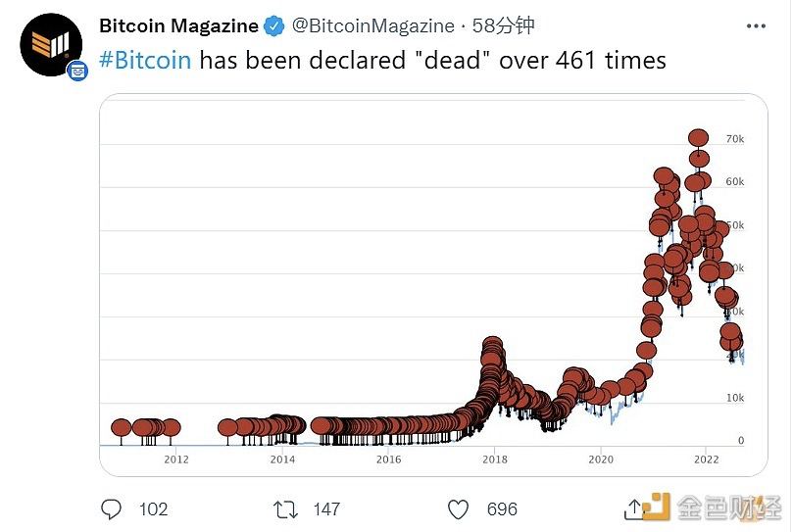Open the #Bitcoin hashtag link
Image resolution: width=793 pixels, height=532 pixels.
(x=145, y=61)
